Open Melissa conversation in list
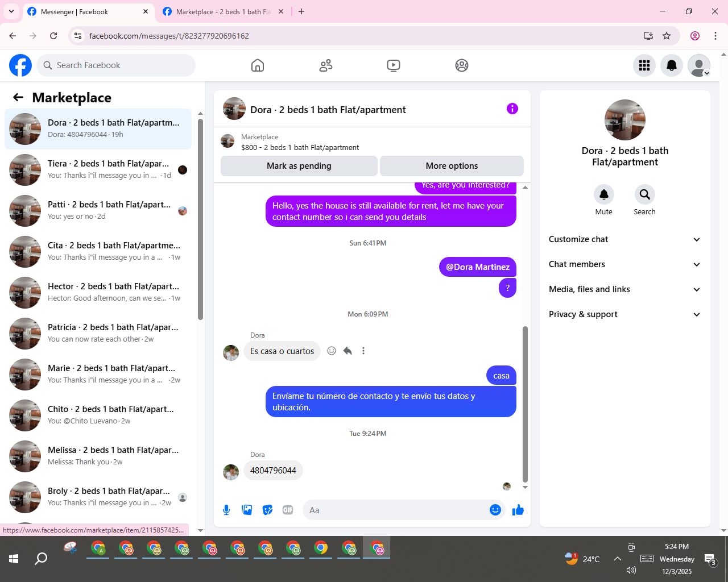This screenshot has height=582, width=728. click(x=98, y=456)
